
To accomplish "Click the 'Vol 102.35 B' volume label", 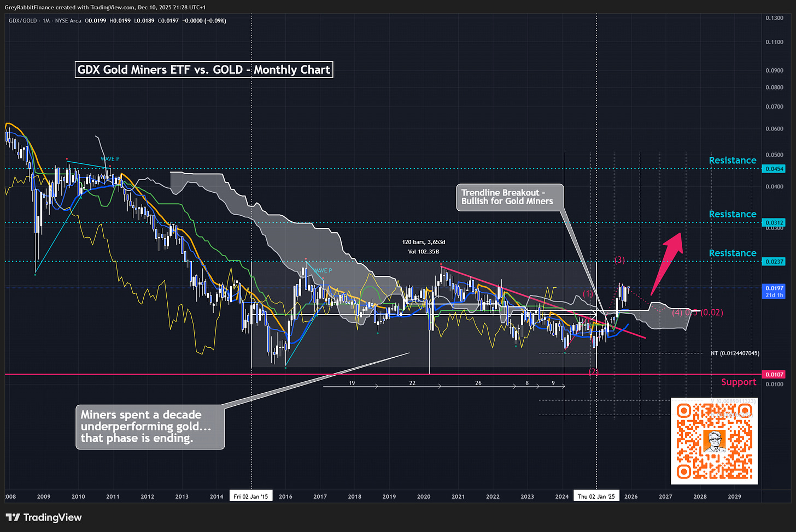I will click(424, 252).
